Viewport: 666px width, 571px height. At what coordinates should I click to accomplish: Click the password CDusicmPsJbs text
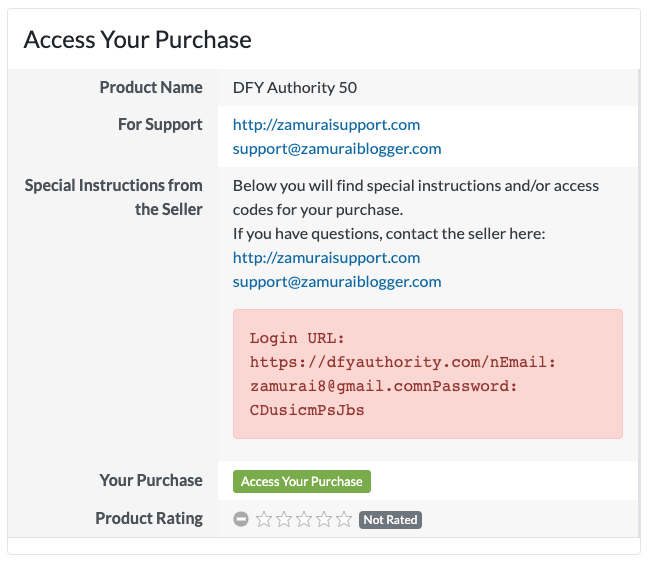click(307, 410)
